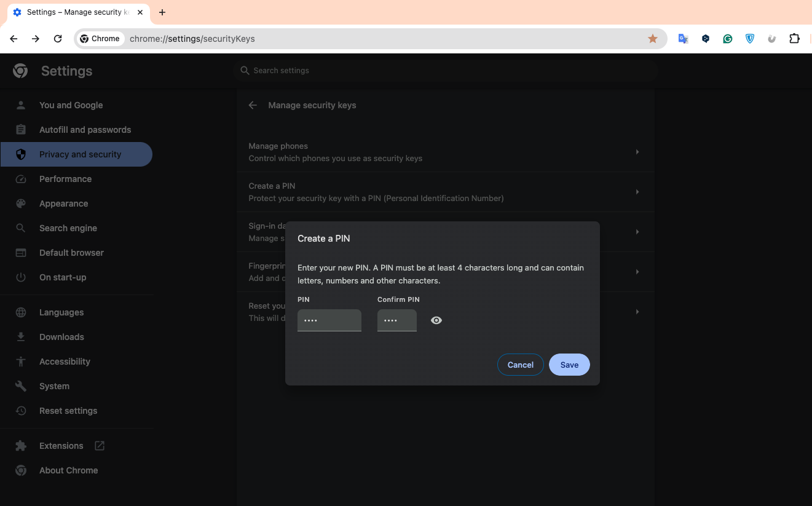
Task: Open Autofill and passwords in the sidebar
Action: click(85, 130)
